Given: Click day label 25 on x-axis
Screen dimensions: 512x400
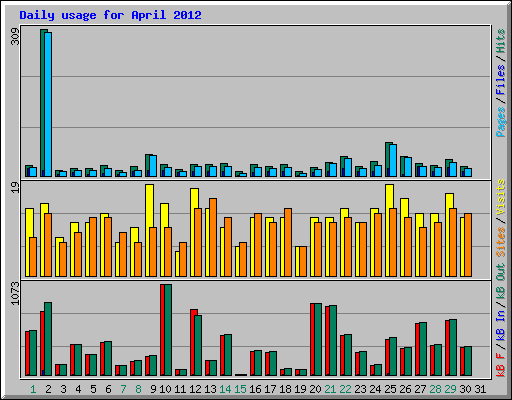Looking at the screenshot, I should click(x=390, y=389).
